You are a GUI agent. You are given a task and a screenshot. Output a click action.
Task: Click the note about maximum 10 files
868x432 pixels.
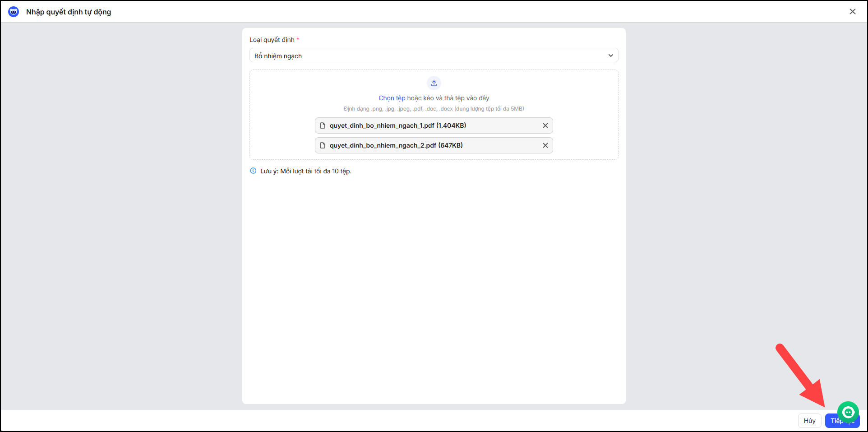pos(305,171)
